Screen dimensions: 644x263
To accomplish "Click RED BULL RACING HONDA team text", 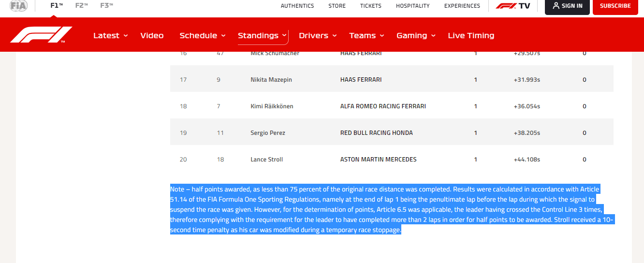I will [x=377, y=133].
